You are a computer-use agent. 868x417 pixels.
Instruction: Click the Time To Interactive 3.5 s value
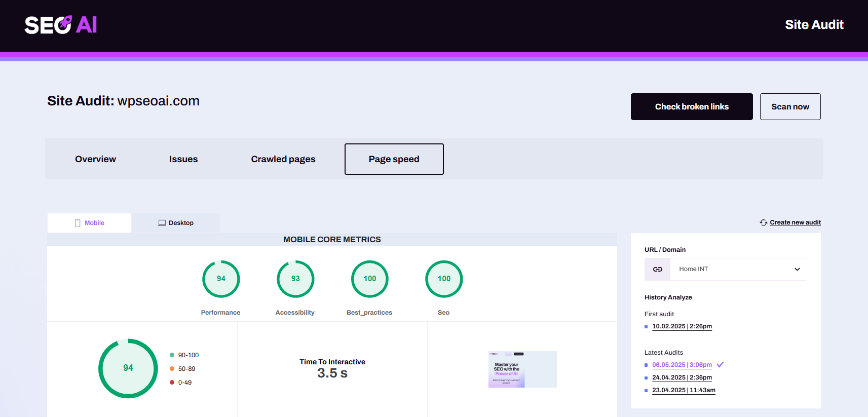[332, 373]
